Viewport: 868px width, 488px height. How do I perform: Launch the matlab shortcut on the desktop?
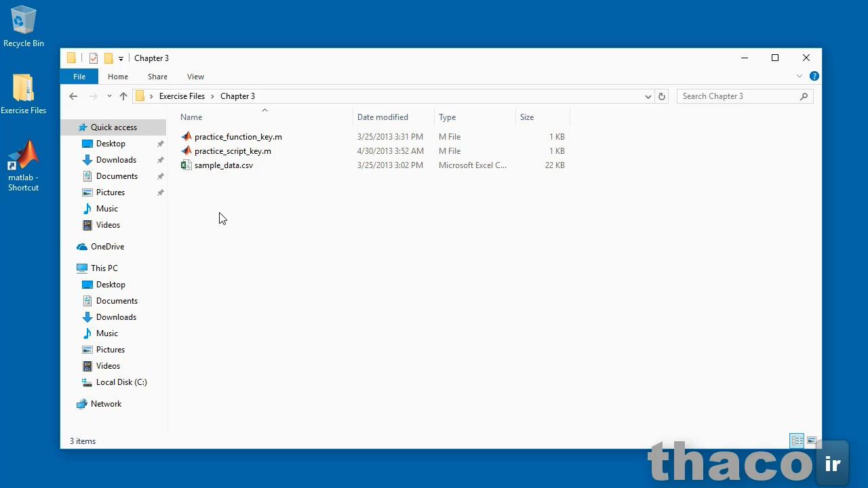click(23, 166)
